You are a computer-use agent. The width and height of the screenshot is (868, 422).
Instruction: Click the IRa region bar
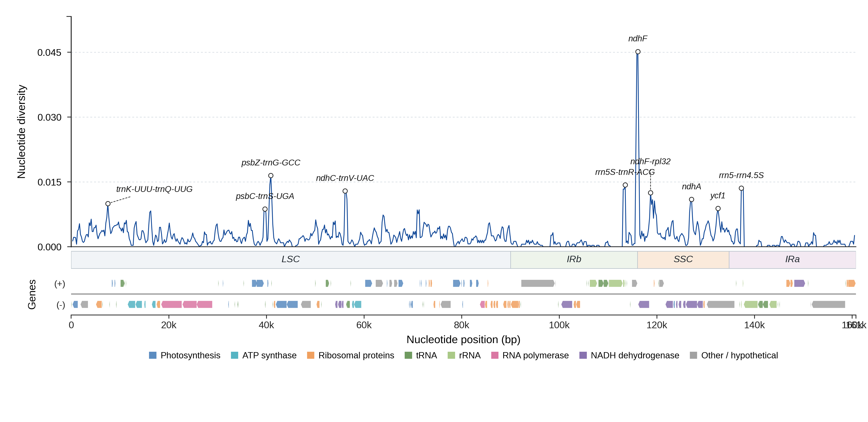tap(792, 260)
